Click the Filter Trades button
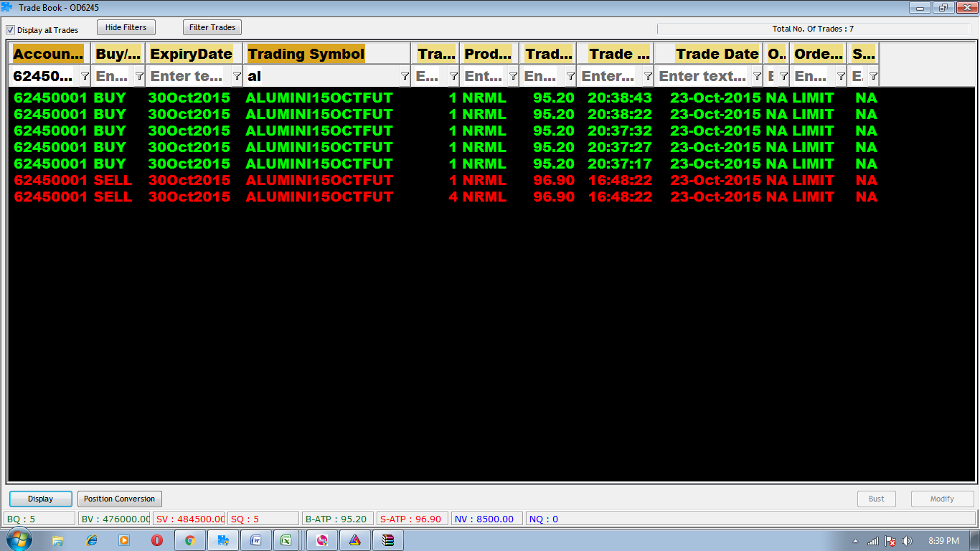Image resolution: width=980 pixels, height=551 pixels. point(212,27)
